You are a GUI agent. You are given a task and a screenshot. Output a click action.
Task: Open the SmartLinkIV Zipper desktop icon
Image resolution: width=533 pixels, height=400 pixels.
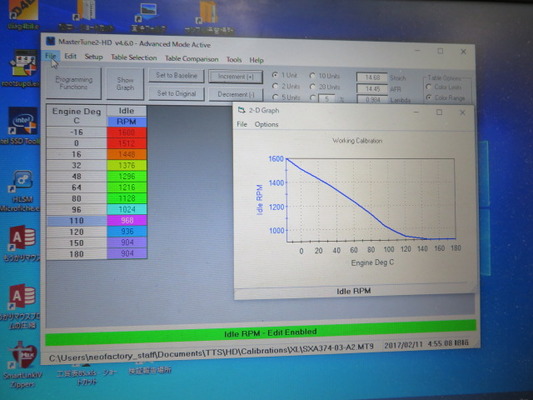tap(22, 365)
